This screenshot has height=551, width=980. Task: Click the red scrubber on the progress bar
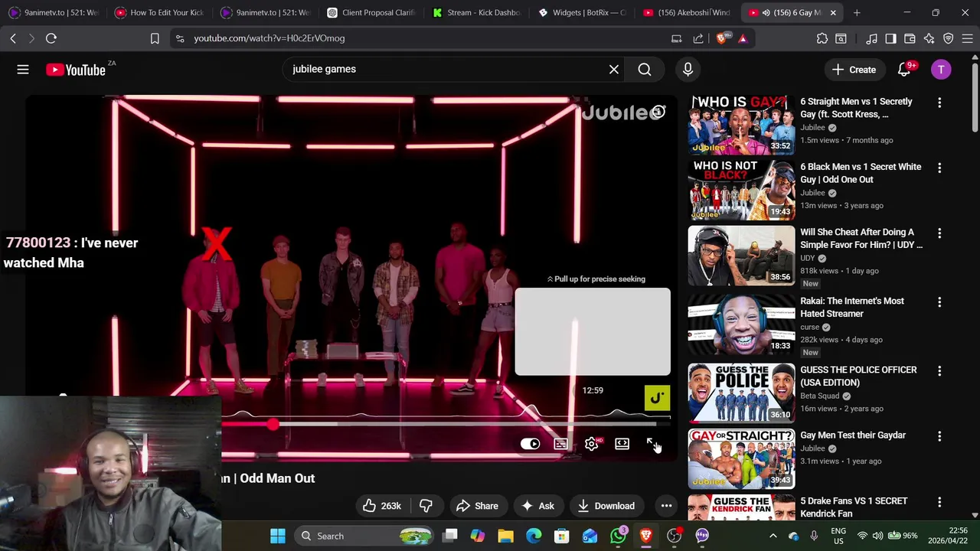(x=273, y=424)
